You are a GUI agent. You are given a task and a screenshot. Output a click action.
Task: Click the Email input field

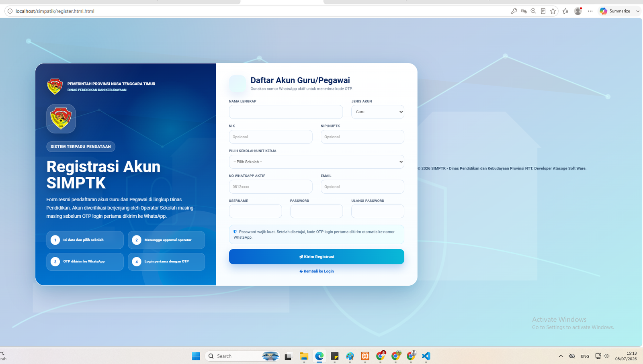click(362, 186)
